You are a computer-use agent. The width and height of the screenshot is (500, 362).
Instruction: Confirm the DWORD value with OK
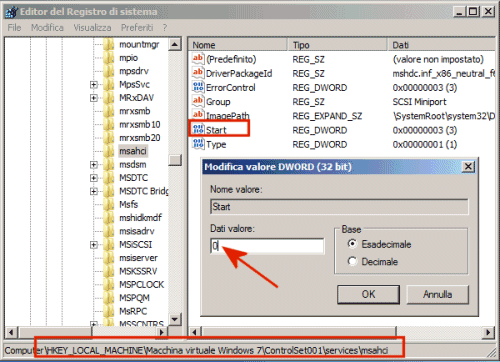coord(368,294)
